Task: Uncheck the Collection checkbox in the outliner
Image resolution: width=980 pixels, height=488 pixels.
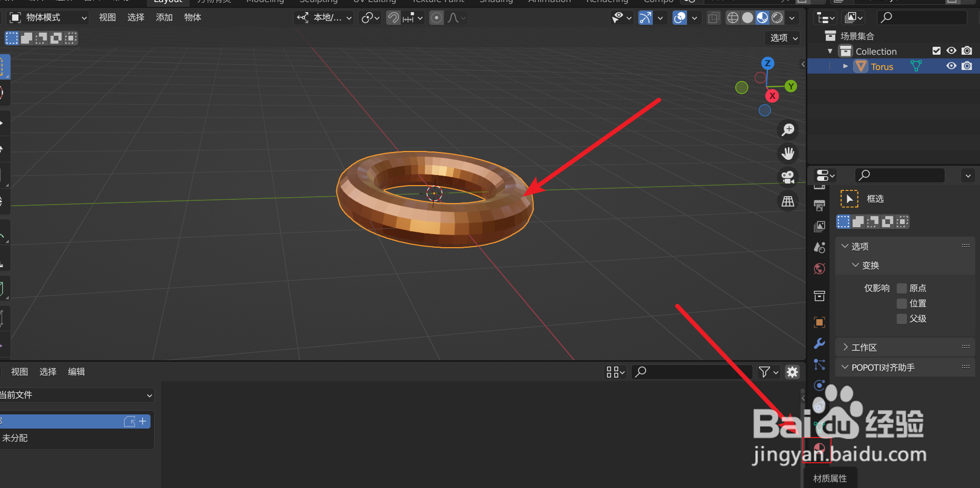Action: (937, 50)
